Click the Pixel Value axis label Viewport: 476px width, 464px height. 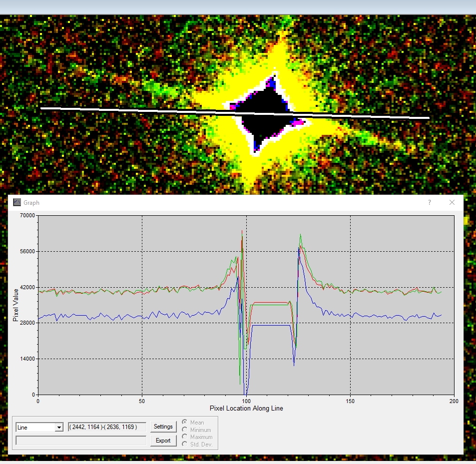click(x=16, y=304)
